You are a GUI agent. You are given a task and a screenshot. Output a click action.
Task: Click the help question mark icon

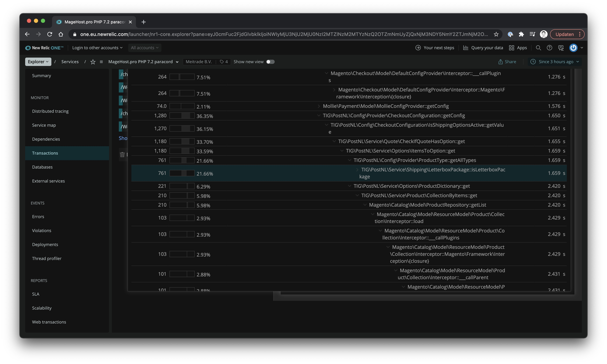click(550, 48)
